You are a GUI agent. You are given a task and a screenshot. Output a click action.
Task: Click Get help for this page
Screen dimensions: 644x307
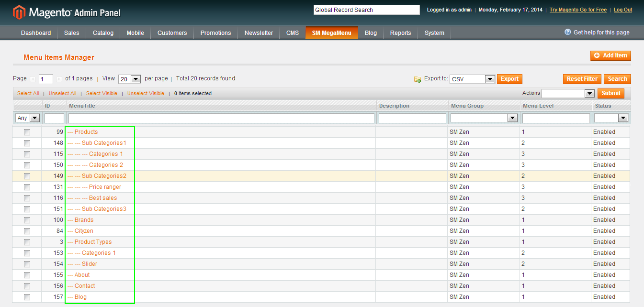coord(601,33)
